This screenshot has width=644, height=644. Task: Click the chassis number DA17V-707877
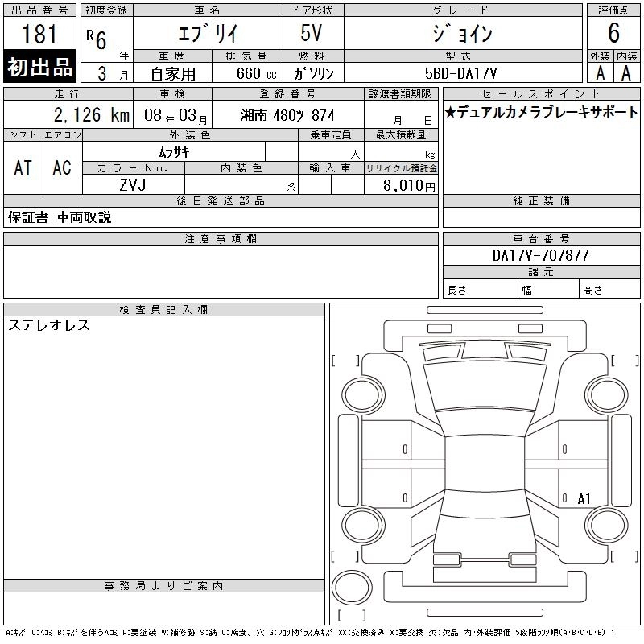click(x=540, y=255)
